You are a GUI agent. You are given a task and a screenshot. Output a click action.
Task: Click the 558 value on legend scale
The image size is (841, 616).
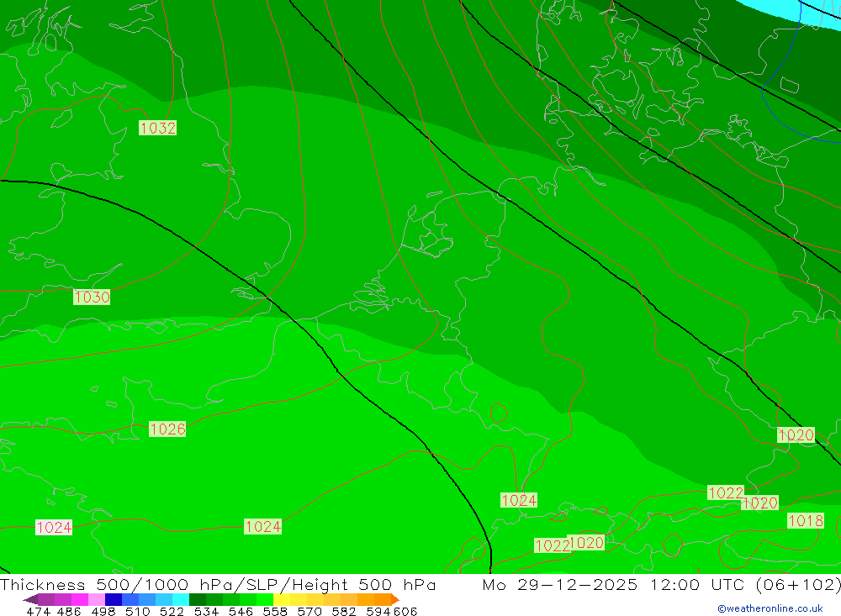(x=275, y=612)
